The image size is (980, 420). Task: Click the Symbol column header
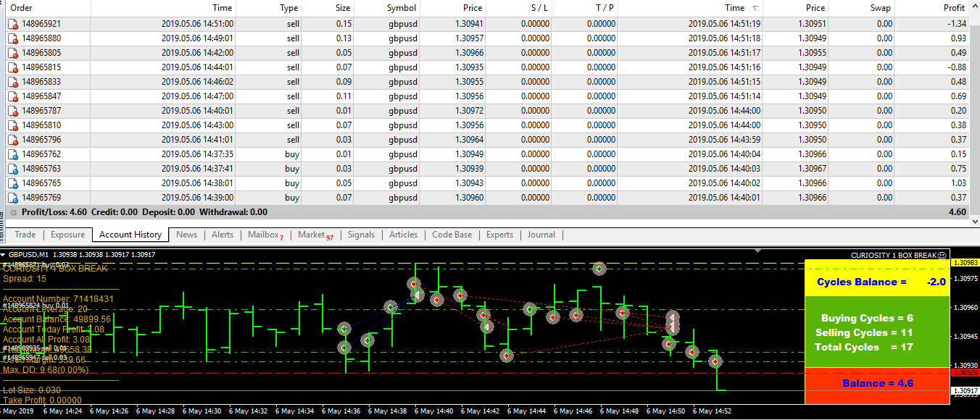[401, 8]
